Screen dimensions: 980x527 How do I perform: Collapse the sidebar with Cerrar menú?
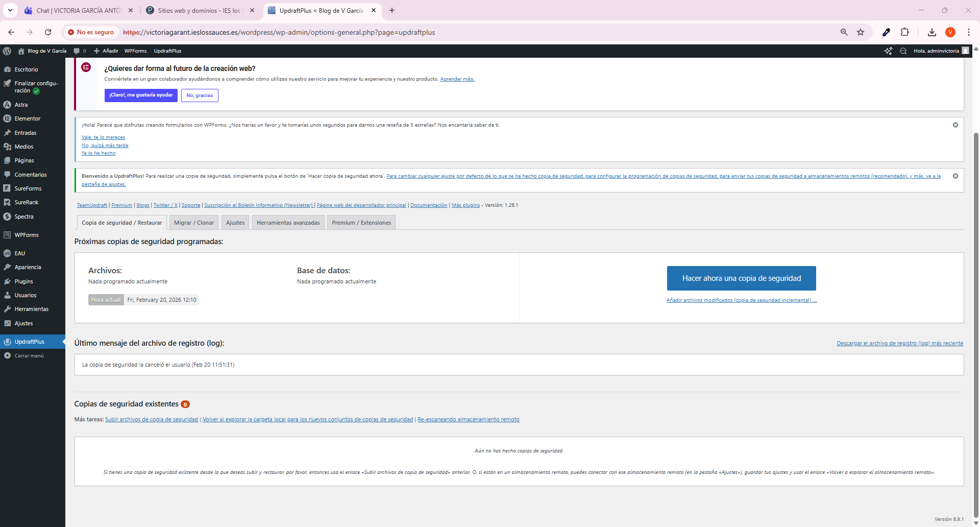[x=29, y=356]
